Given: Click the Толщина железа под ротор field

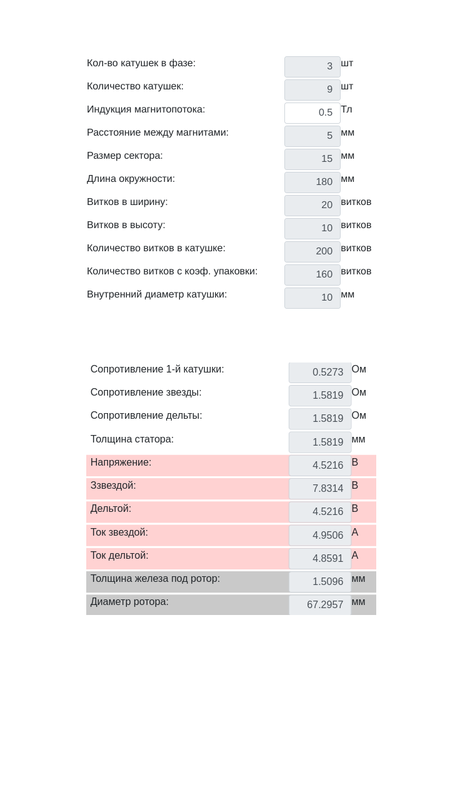Looking at the screenshot, I should (320, 582).
